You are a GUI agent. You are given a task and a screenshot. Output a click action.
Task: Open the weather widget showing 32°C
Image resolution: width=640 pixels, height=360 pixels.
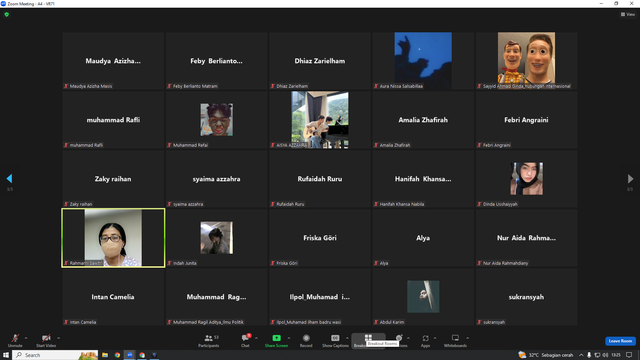545,355
